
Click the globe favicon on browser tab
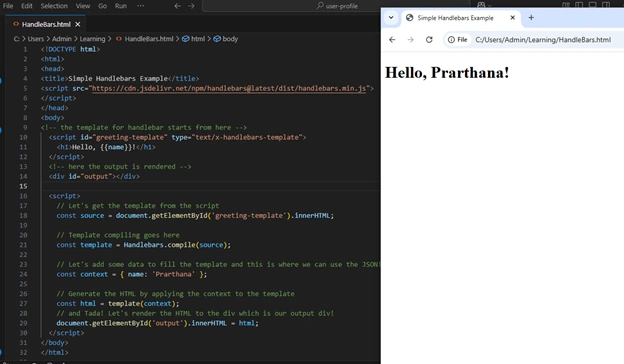click(x=409, y=18)
